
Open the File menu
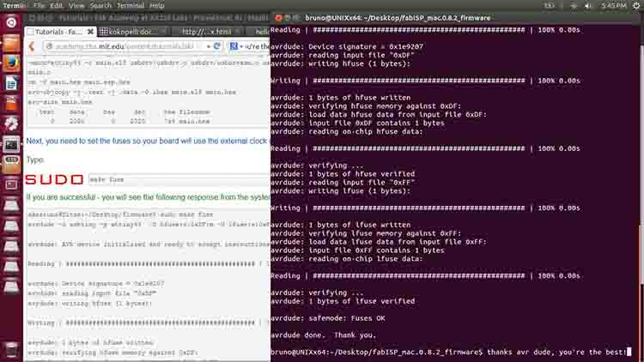39,6
